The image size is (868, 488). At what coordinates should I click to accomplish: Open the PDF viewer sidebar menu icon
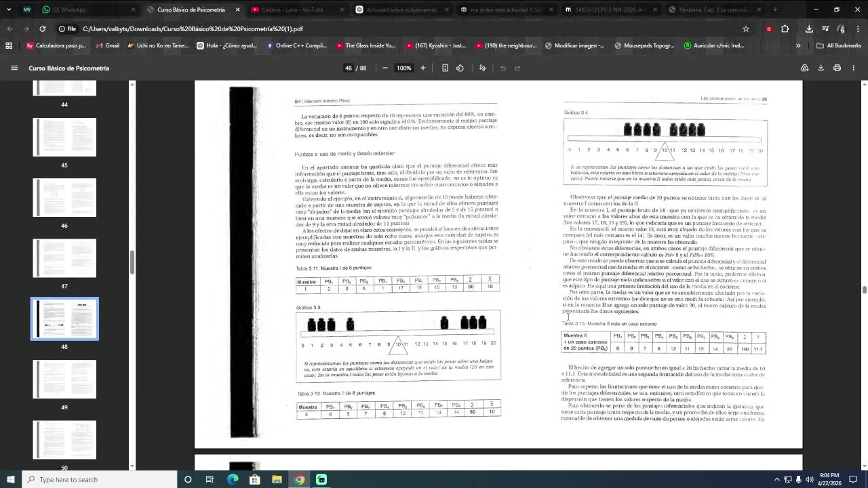tap(14, 68)
